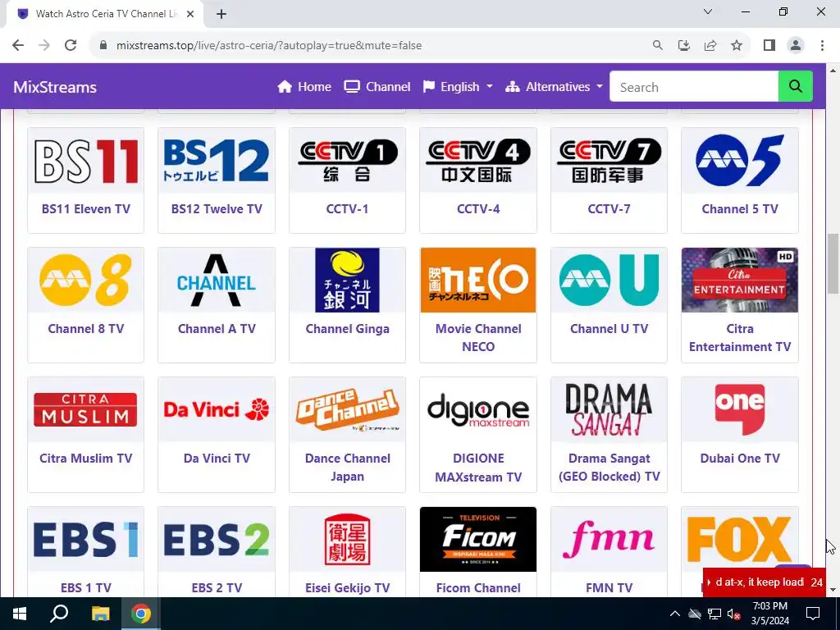Image resolution: width=840 pixels, height=630 pixels.
Task: Click the green search button
Action: point(795,86)
